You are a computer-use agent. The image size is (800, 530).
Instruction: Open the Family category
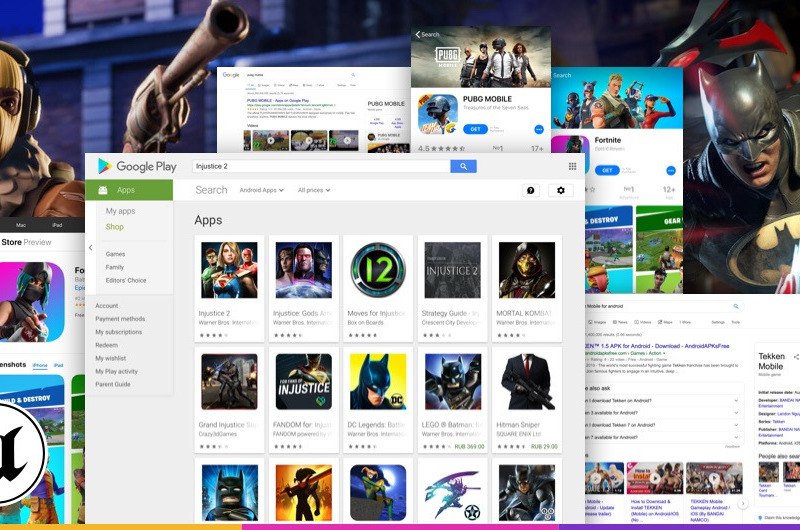[x=115, y=267]
